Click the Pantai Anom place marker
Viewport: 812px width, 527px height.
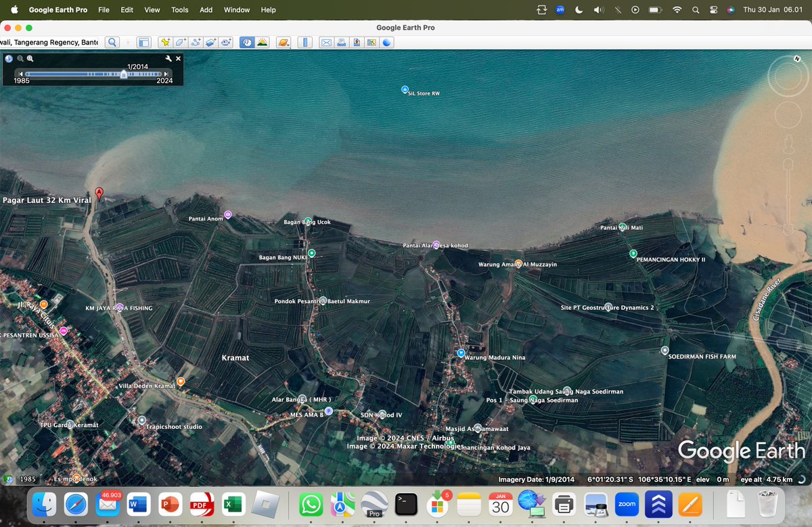coord(228,214)
